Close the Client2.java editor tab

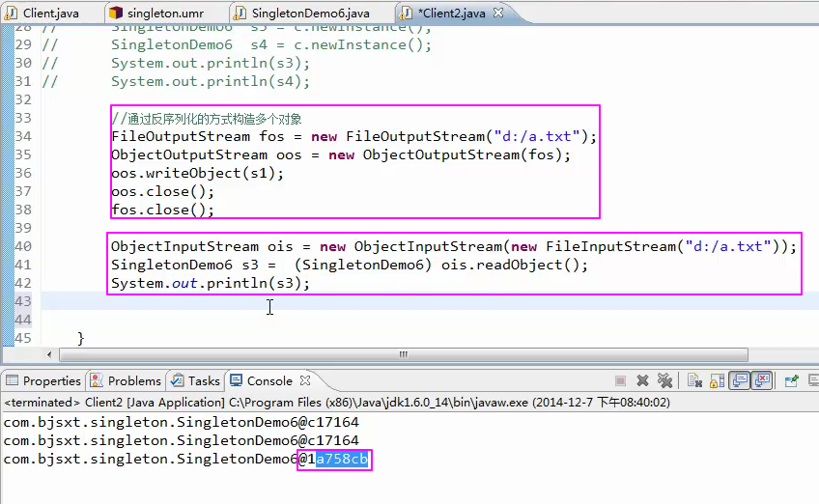498,13
